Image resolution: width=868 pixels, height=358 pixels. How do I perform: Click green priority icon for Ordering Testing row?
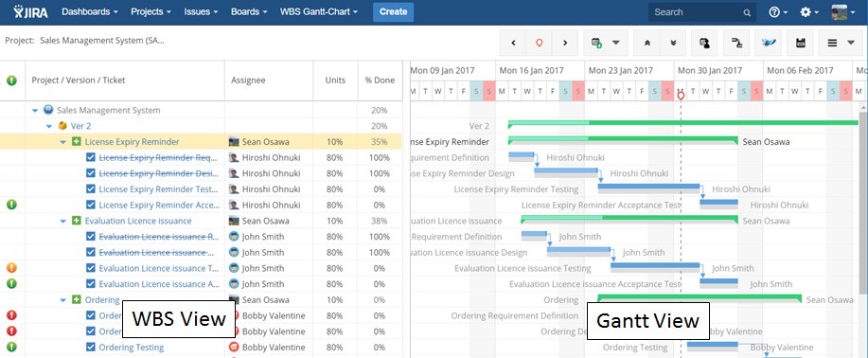[x=11, y=348]
